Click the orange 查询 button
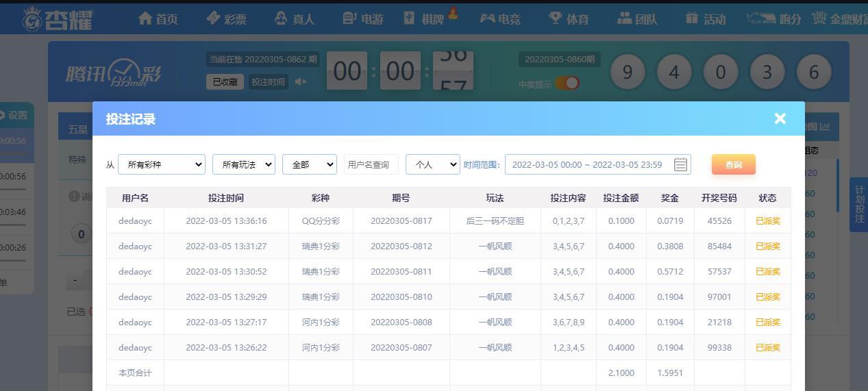Screen dimensions: 868x391 [x=733, y=164]
